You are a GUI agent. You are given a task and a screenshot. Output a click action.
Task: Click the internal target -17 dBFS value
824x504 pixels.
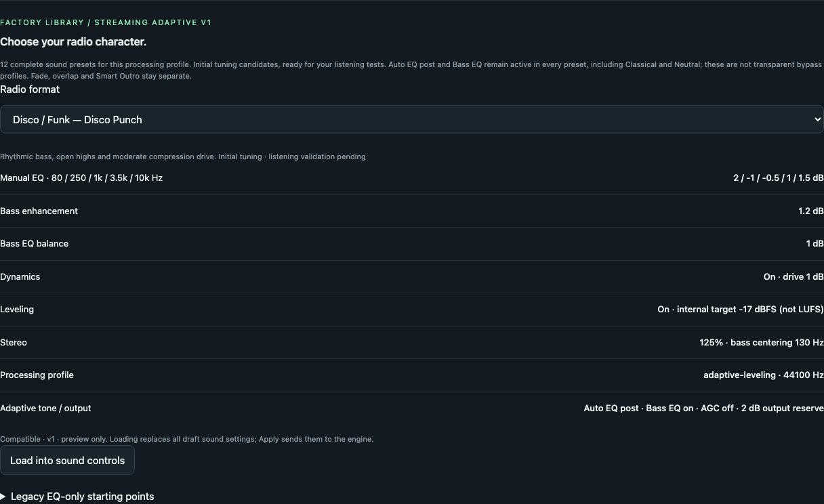[x=741, y=310]
